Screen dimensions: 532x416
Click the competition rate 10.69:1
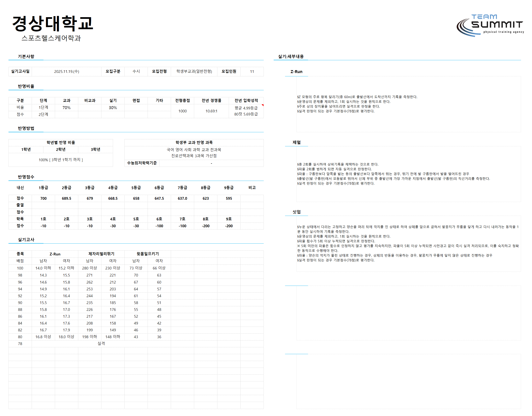[x=211, y=111]
